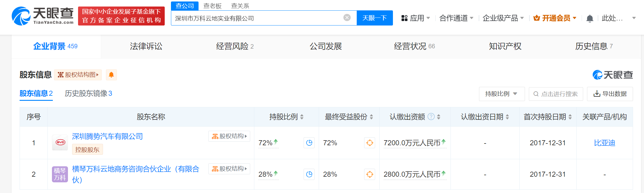The height and width of the screenshot is (193, 644).
Task: Switch to the 查老板 search tab
Action: (212, 6)
